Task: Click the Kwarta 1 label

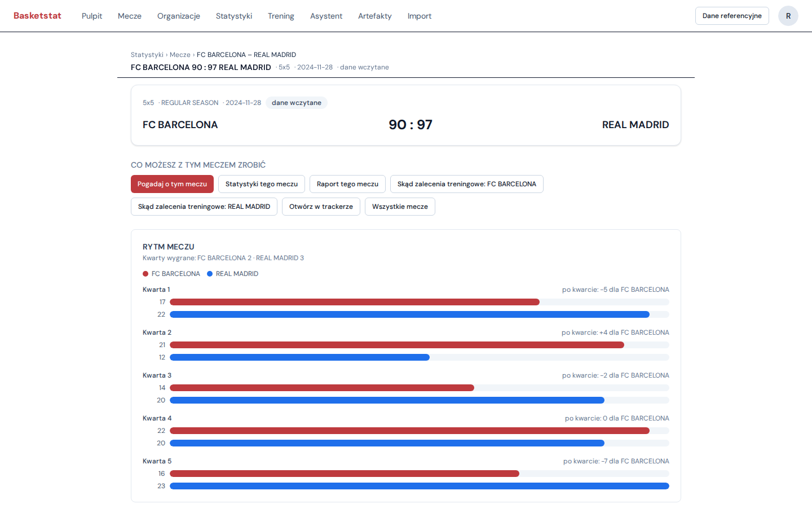Action: 156,290
